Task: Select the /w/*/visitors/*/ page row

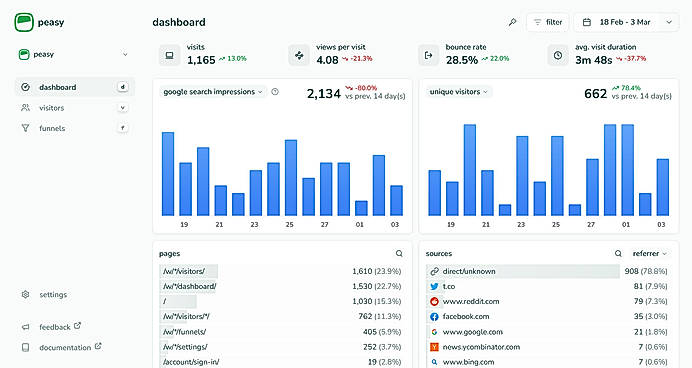Action: [x=282, y=316]
